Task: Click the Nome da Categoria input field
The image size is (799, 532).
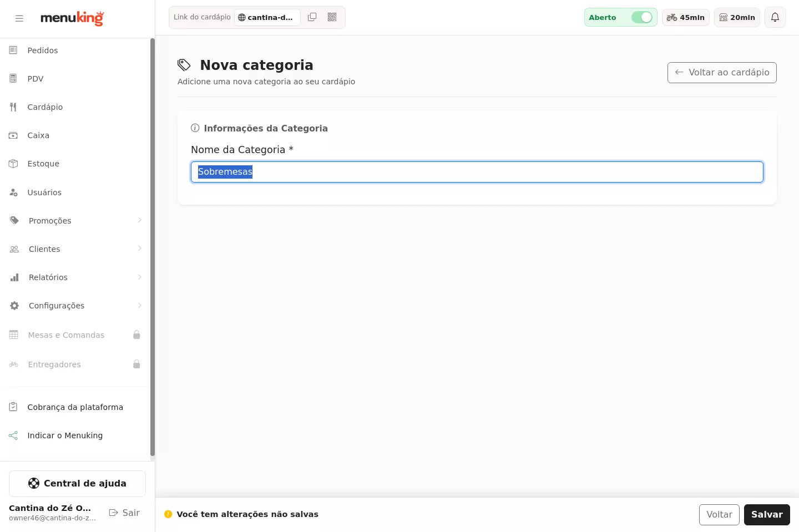Action: pos(477,172)
